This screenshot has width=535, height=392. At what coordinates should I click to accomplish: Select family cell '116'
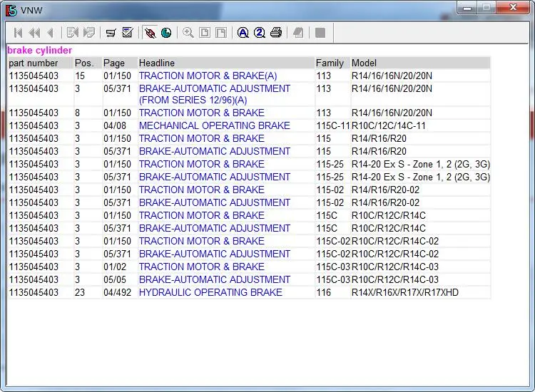coord(323,292)
